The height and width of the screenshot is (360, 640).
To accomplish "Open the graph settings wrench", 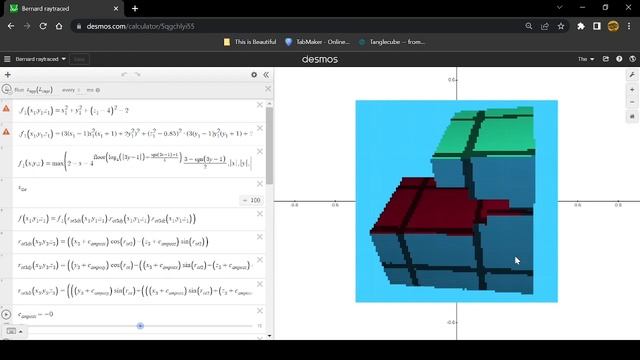I will [x=632, y=75].
